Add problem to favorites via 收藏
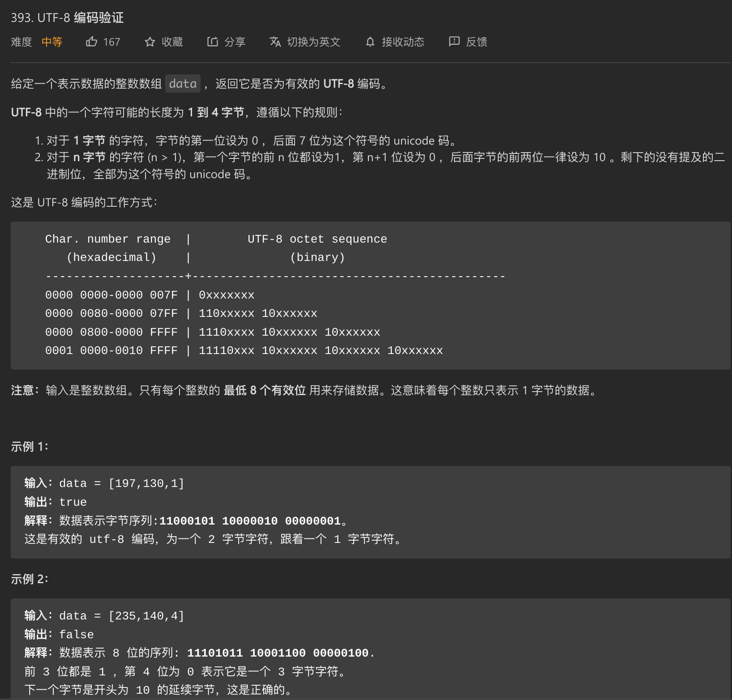Image resolution: width=732 pixels, height=700 pixels. click(x=172, y=42)
